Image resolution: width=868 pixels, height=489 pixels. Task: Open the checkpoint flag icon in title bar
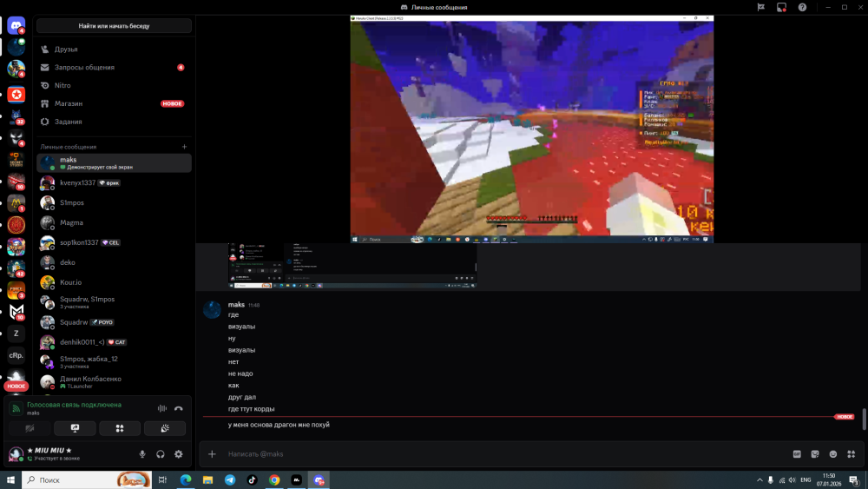pyautogui.click(x=761, y=7)
